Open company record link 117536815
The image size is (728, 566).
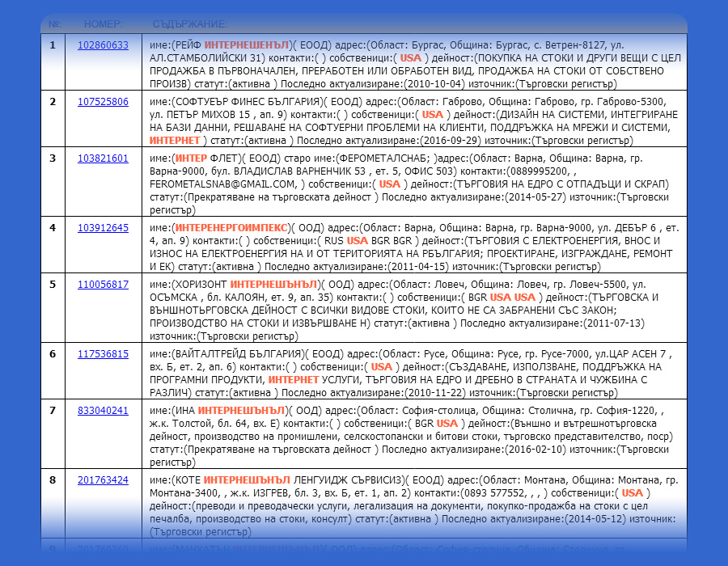103,354
